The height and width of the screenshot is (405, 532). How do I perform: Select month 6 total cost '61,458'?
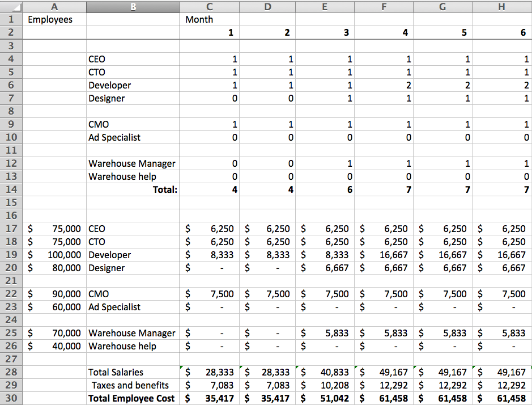click(502, 398)
